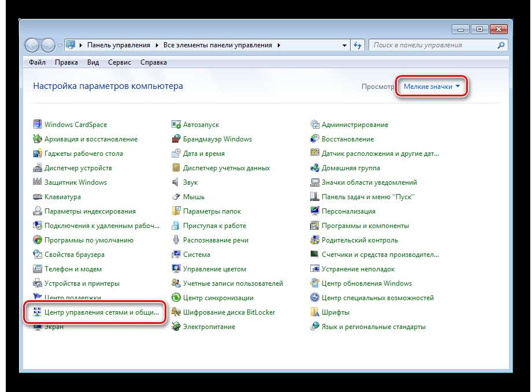The width and height of the screenshot is (532, 392).
Task: Click the Шрифты icon
Action: coord(315,312)
